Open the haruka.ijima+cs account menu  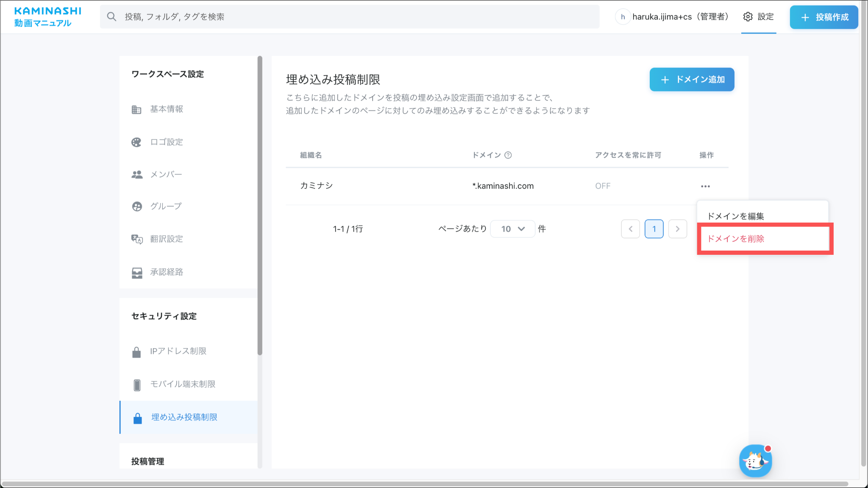click(673, 17)
